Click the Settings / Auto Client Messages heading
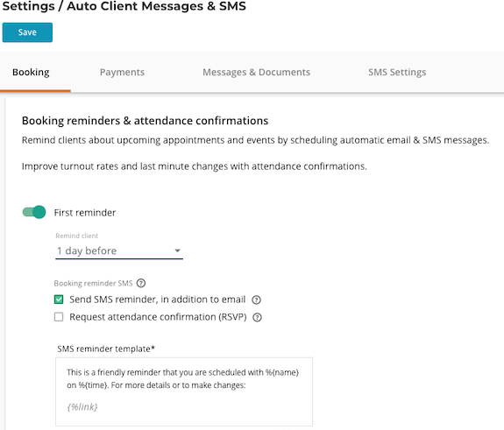Viewport: 504px width, 430px height. (x=124, y=6)
